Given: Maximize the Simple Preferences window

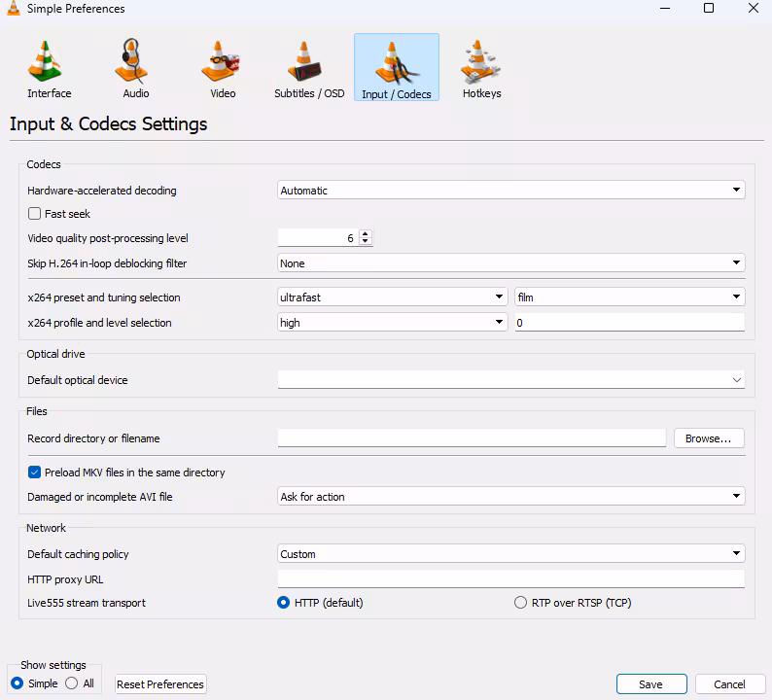Looking at the screenshot, I should coord(709,8).
